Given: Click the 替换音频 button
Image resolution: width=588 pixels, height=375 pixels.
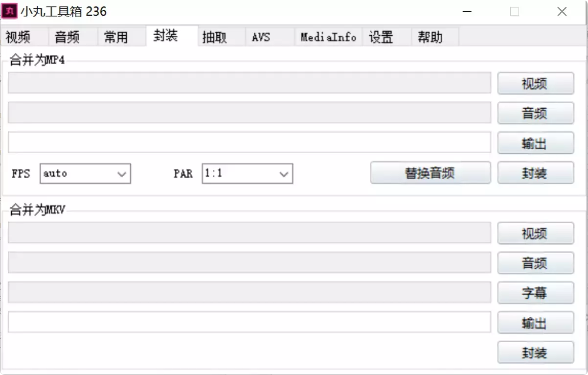Looking at the screenshot, I should point(430,172).
